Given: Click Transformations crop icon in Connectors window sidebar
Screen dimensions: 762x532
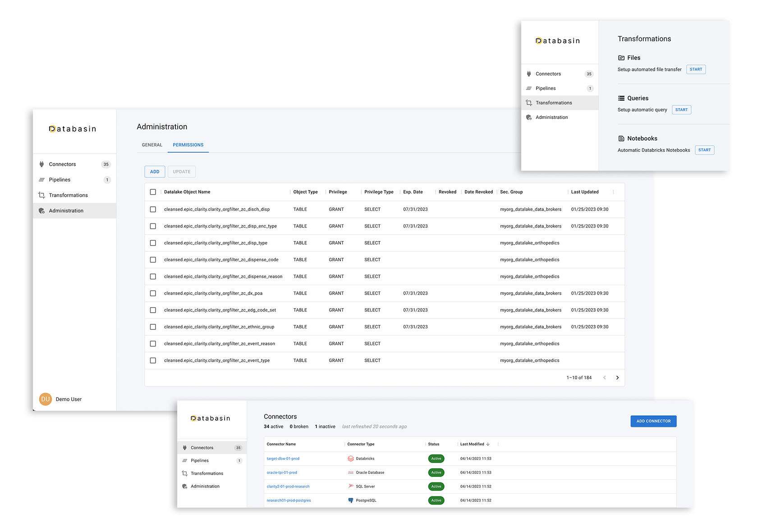Looking at the screenshot, I should 185,473.
